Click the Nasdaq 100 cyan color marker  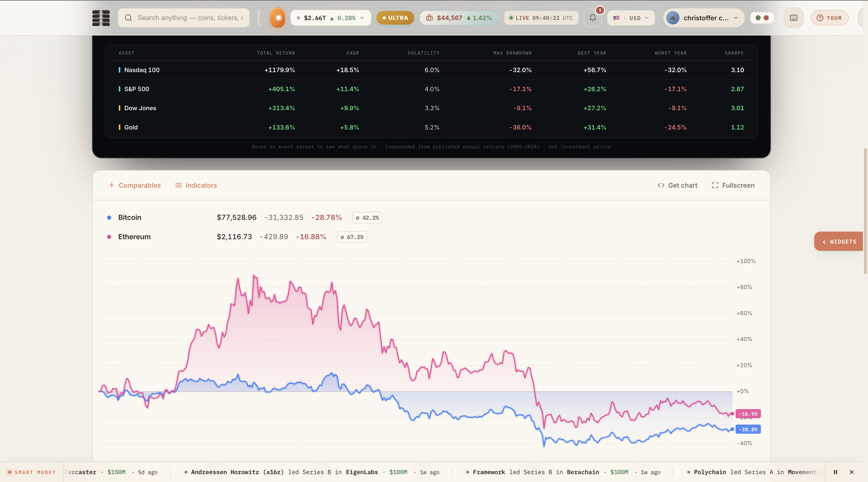pos(119,70)
